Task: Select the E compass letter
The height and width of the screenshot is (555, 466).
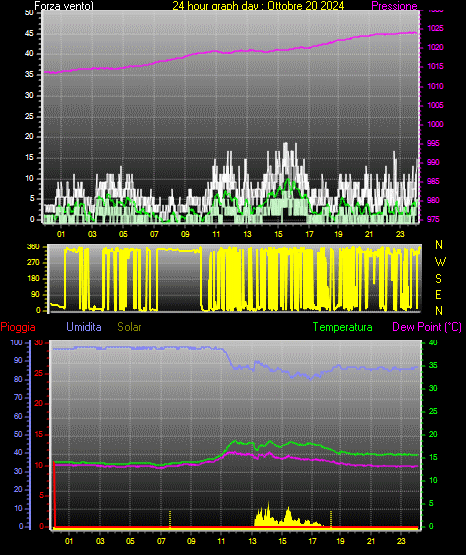Action: click(x=438, y=295)
